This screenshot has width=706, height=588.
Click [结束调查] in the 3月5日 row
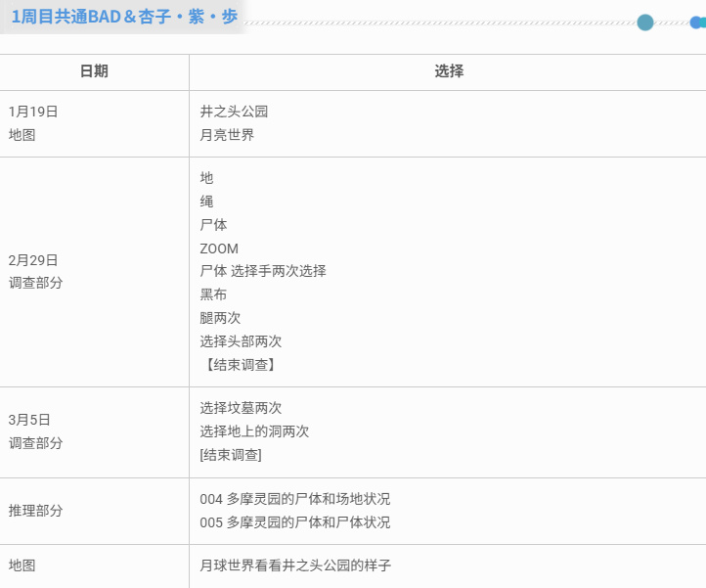pos(231,455)
